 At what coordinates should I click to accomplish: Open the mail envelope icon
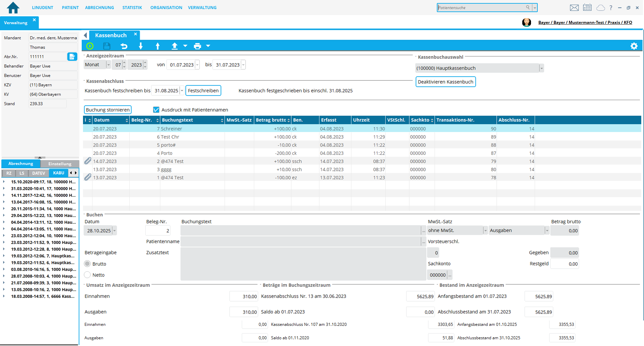574,7
